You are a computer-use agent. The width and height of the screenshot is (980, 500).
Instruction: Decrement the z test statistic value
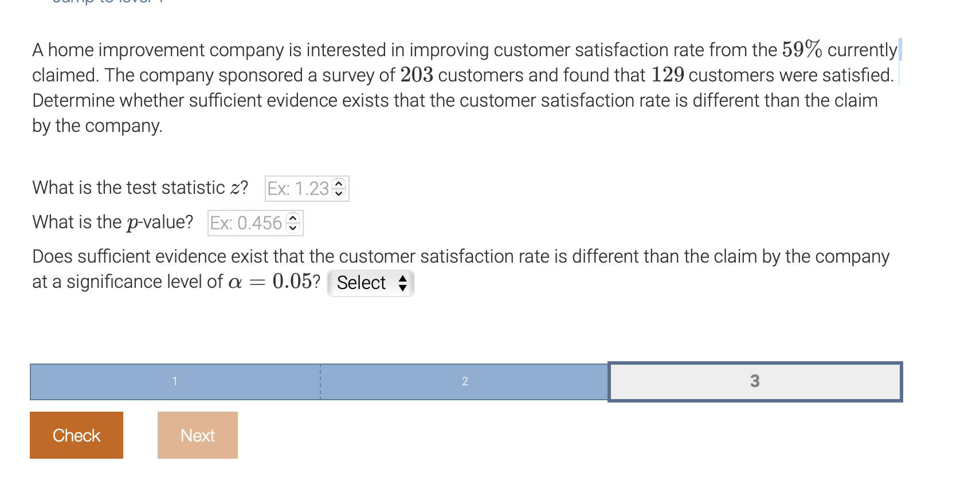coord(338,192)
